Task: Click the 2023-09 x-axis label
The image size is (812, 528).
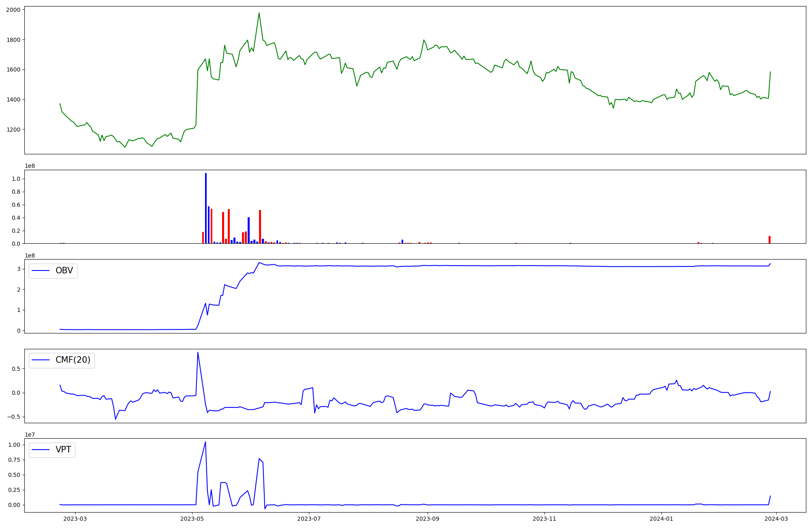Action: click(428, 519)
